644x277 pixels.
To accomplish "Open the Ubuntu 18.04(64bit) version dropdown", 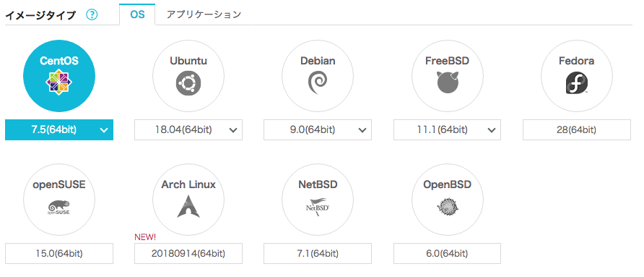I will tap(188, 130).
